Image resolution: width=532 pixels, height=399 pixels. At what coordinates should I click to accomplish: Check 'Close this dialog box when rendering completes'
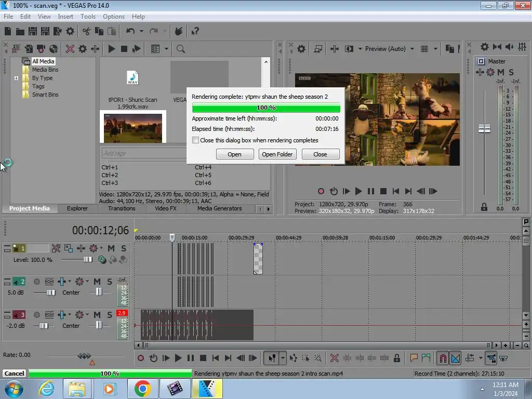[195, 140]
